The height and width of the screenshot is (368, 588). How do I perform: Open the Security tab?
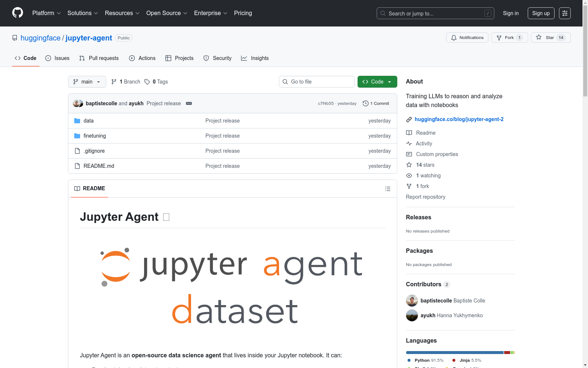pos(218,58)
